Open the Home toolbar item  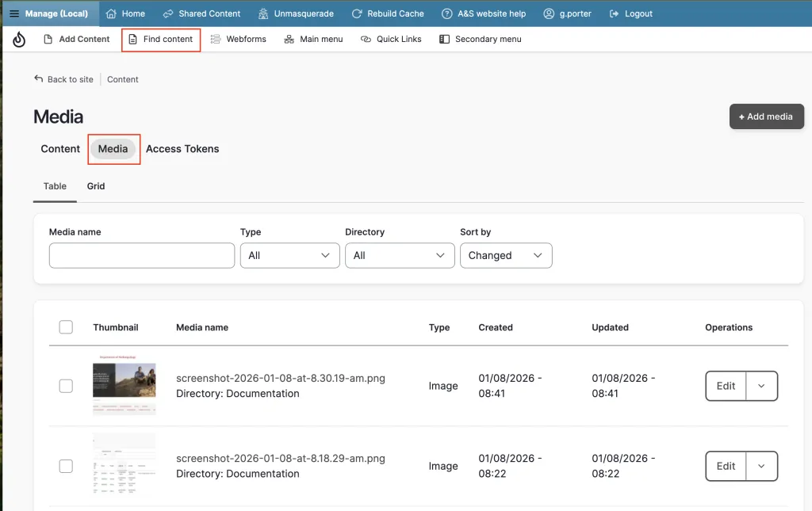(125, 13)
